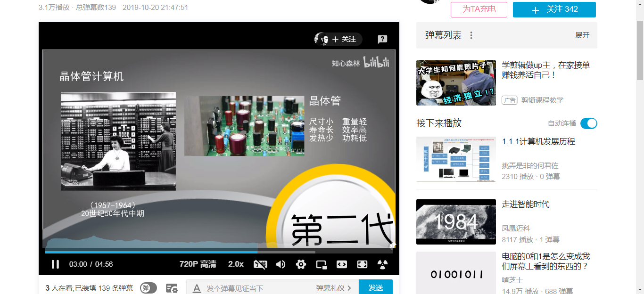Open uploader 啃芝士
This screenshot has height=294, width=644.
tap(512, 280)
